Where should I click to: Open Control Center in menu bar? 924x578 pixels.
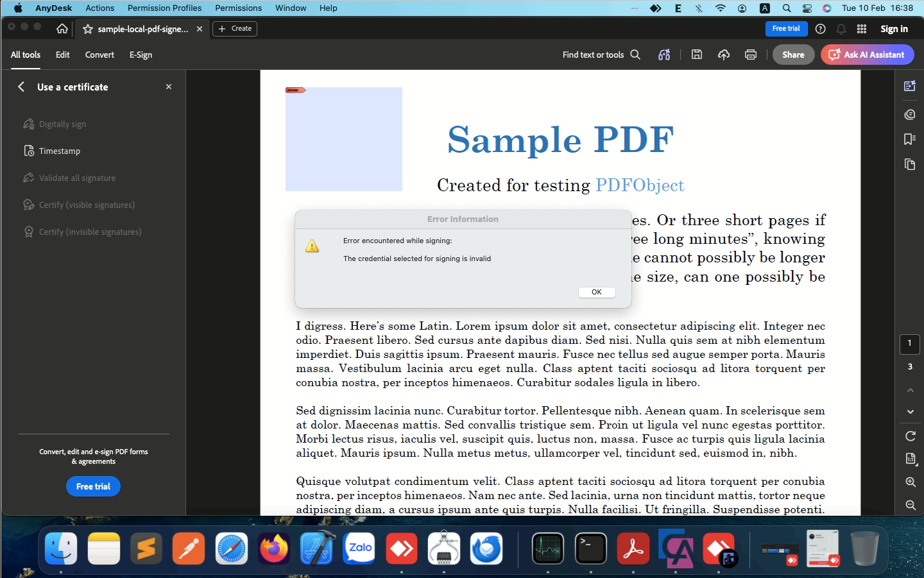(807, 8)
